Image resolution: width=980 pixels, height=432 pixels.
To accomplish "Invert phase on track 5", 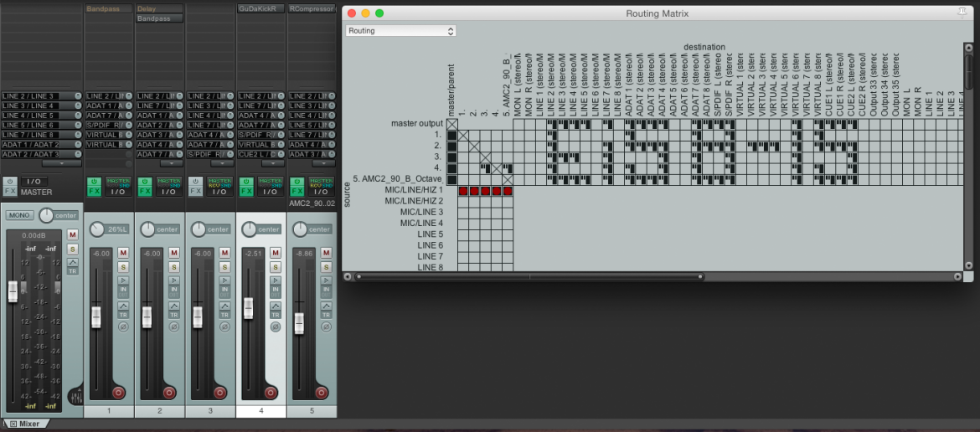I will pos(327,327).
